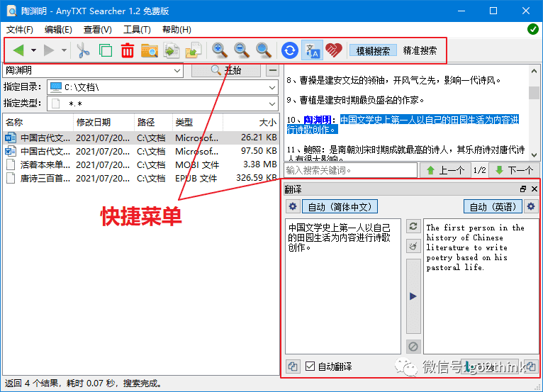Jump to next match with 下一个
This screenshot has height=392, width=543.
point(514,170)
